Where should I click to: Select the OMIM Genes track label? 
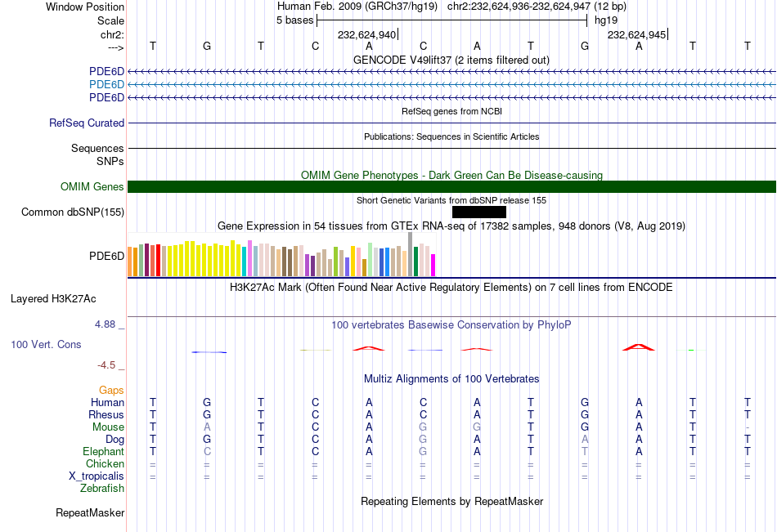pos(92,187)
